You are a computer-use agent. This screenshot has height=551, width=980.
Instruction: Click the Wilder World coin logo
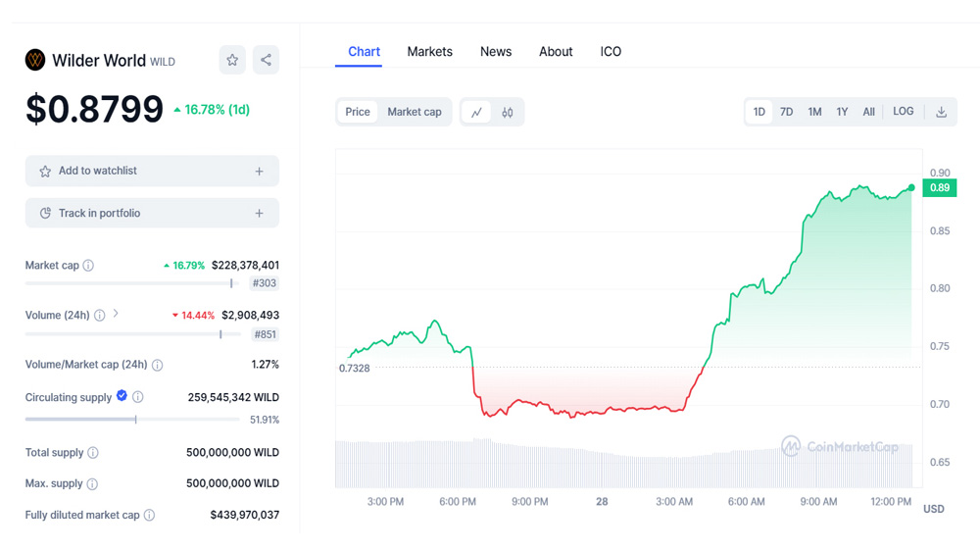35,60
